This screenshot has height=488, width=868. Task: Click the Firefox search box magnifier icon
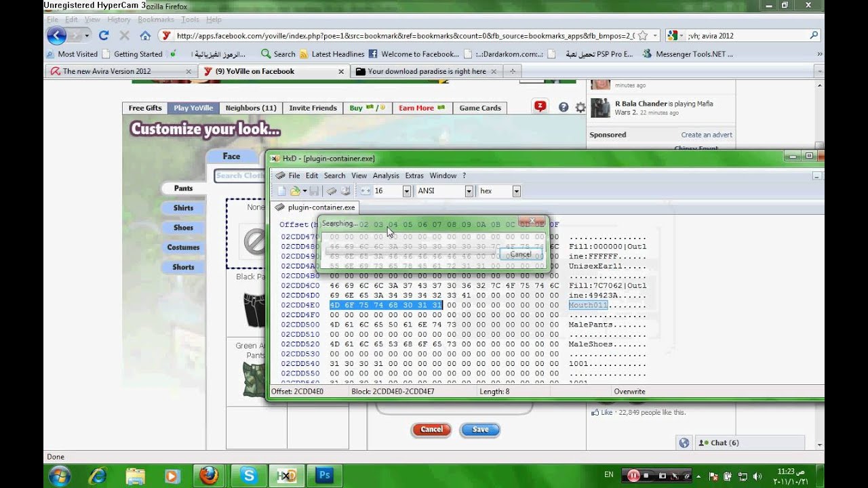pyautogui.click(x=814, y=35)
